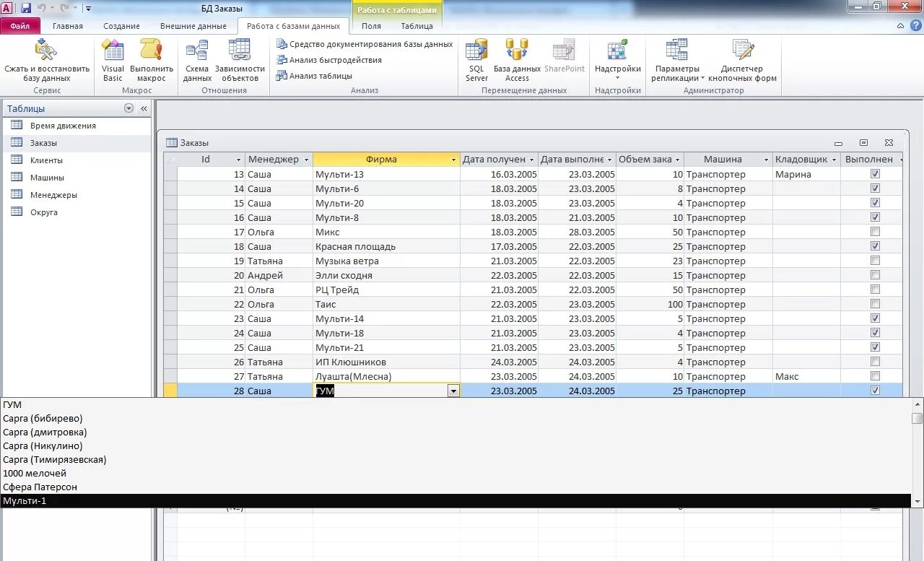
Task: Toggle Выполнен checkbox for order 19
Action: [875, 261]
